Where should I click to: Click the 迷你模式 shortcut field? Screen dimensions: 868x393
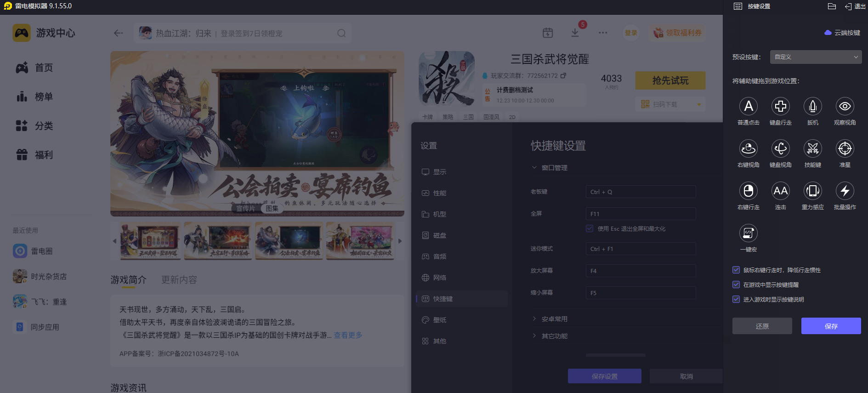tap(641, 249)
